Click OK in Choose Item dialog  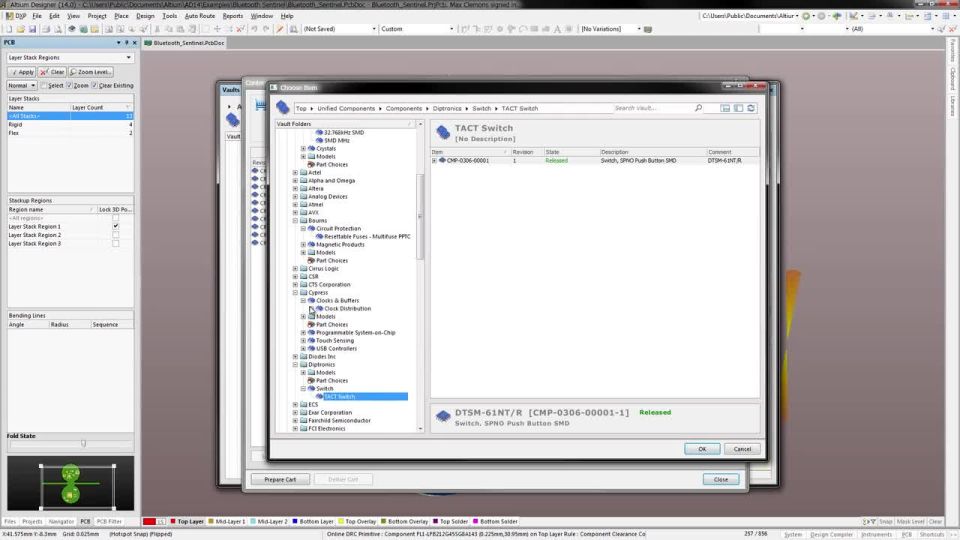click(x=702, y=449)
